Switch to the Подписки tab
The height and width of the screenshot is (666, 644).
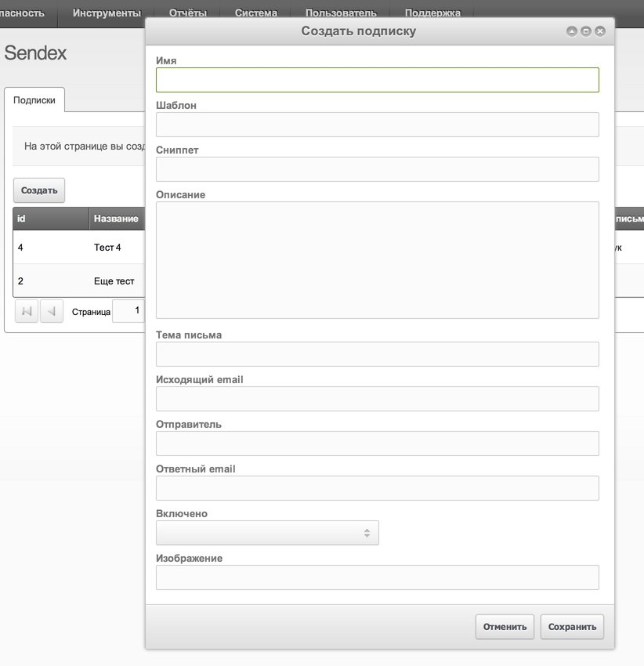(x=34, y=100)
